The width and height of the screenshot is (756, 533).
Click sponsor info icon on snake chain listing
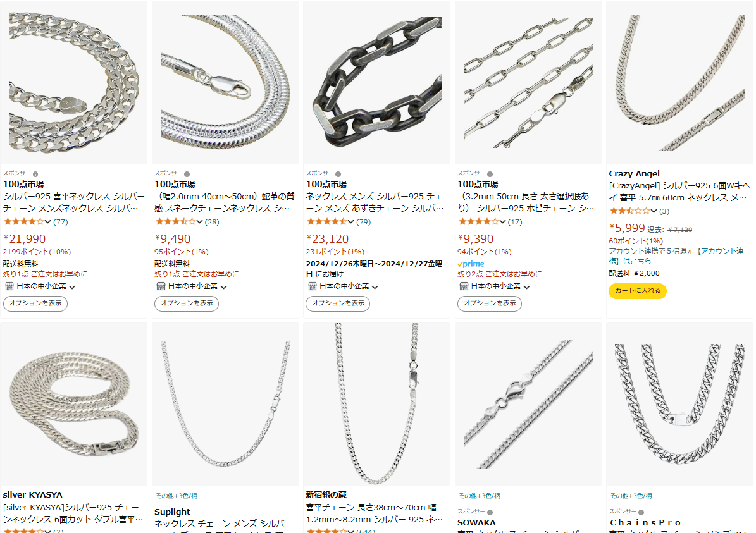coord(187,174)
